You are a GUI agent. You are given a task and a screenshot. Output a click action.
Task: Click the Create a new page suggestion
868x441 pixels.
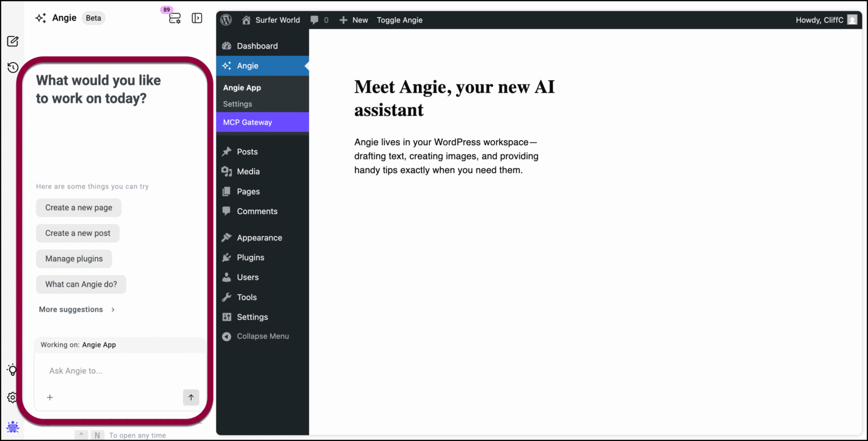[x=79, y=207]
